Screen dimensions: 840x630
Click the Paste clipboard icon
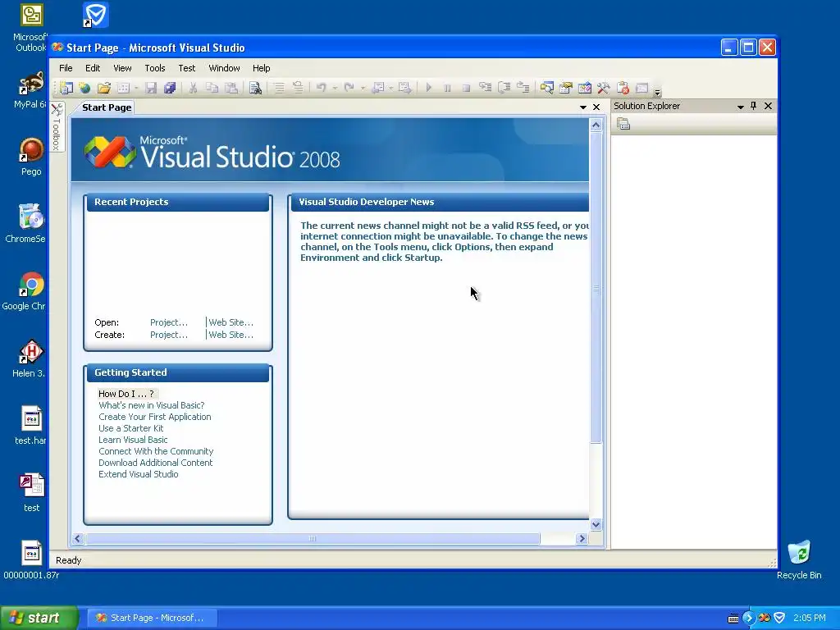tap(231, 88)
